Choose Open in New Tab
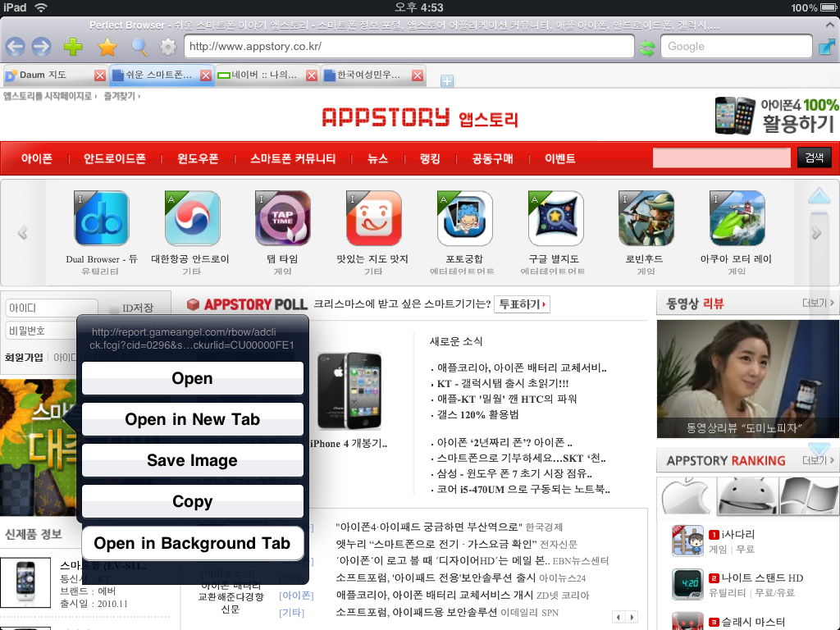 (x=193, y=419)
